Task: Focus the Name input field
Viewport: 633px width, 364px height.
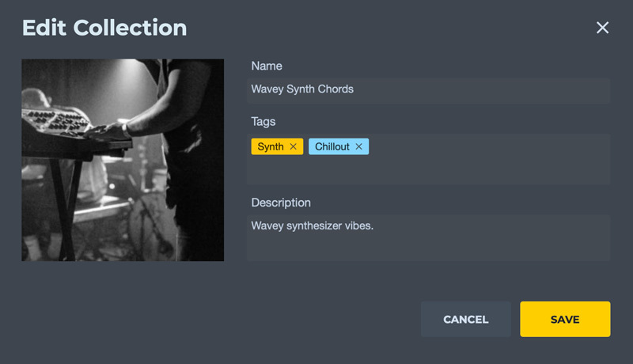Action: 475,89
